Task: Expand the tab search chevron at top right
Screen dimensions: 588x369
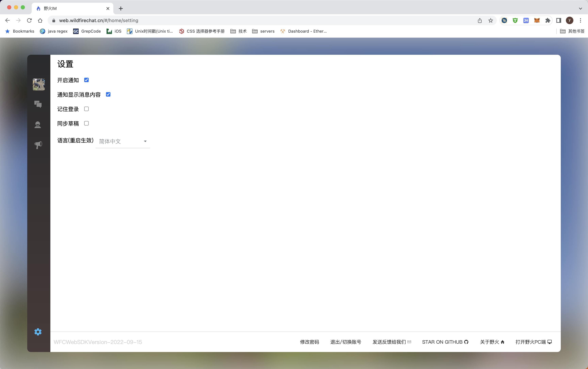Action: (x=580, y=9)
